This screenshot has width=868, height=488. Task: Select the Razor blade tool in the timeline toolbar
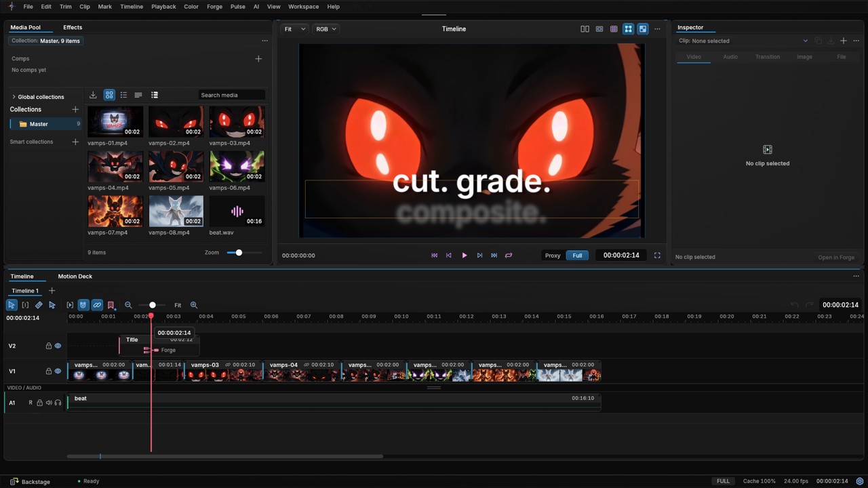39,305
